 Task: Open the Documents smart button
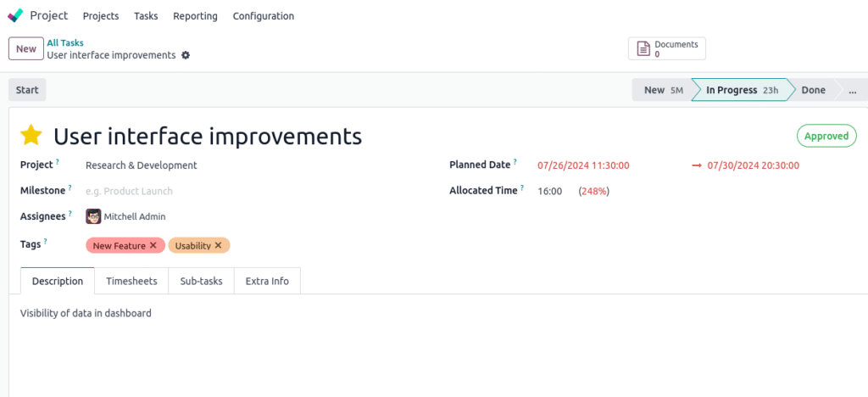pos(667,48)
